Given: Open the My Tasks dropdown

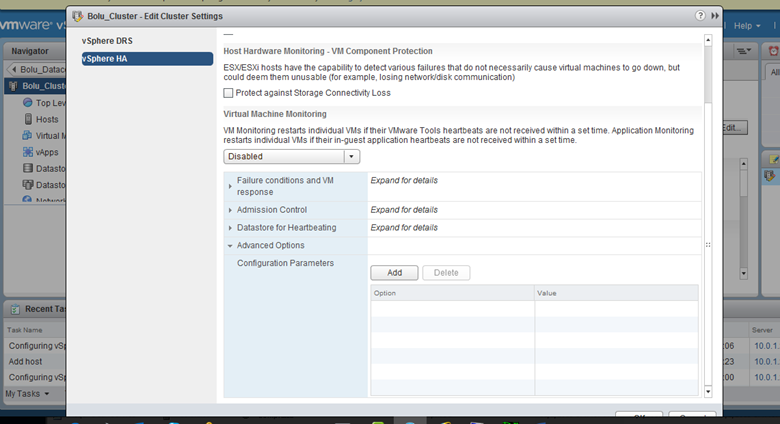Looking at the screenshot, I should point(27,394).
